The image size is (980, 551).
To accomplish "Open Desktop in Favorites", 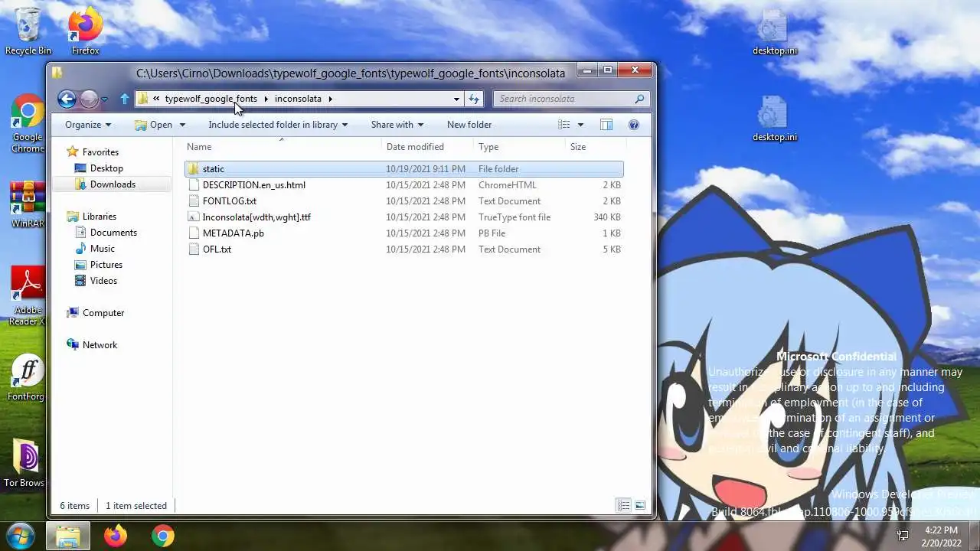I will point(106,168).
